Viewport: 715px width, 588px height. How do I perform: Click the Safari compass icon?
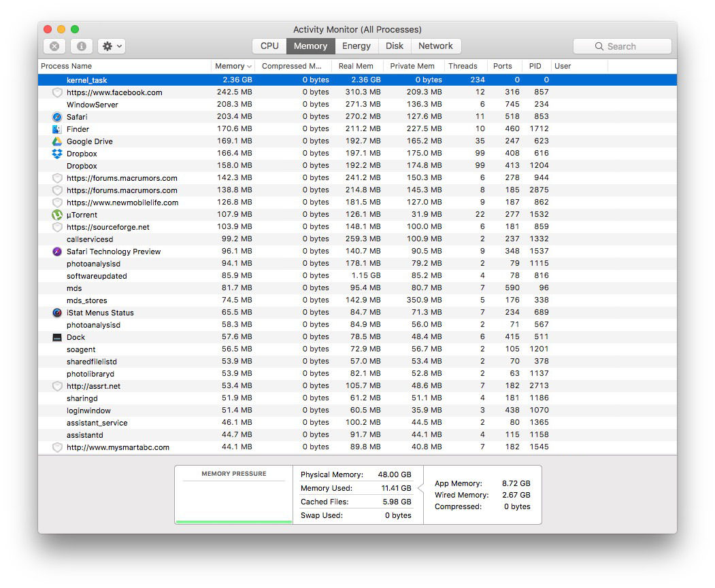pyautogui.click(x=57, y=117)
